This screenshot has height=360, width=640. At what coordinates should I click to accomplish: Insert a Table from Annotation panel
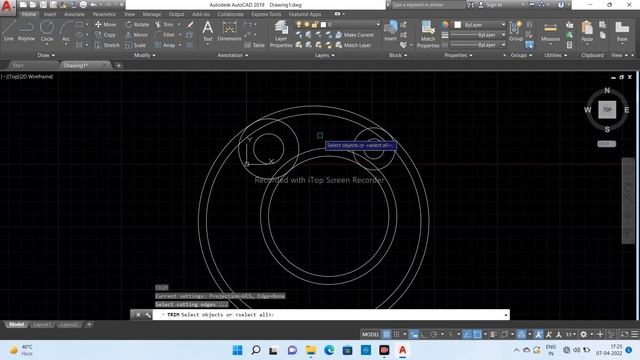[x=255, y=45]
